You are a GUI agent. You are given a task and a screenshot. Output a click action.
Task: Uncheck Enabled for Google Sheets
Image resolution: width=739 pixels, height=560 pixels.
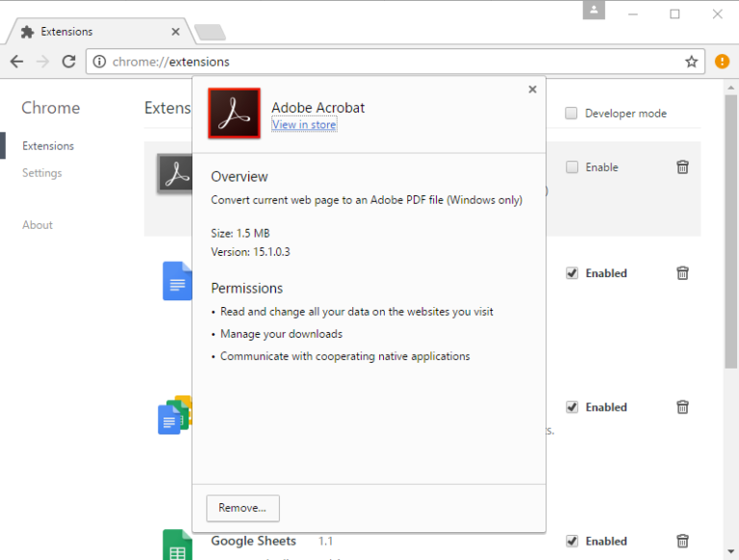[x=572, y=541]
